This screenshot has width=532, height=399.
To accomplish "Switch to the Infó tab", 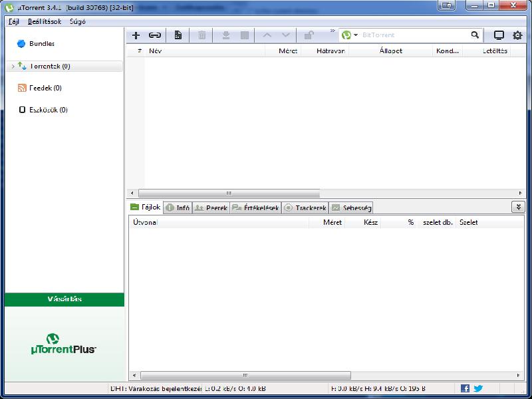I will point(178,207).
